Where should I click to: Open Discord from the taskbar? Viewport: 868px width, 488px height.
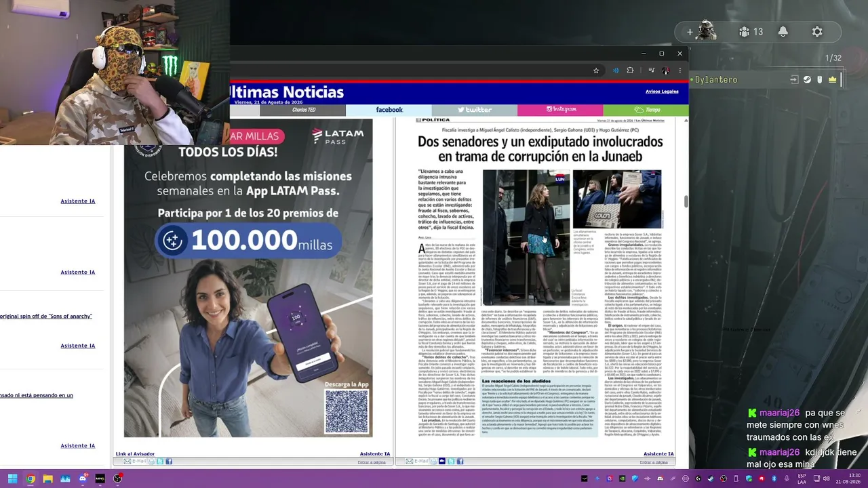83,479
